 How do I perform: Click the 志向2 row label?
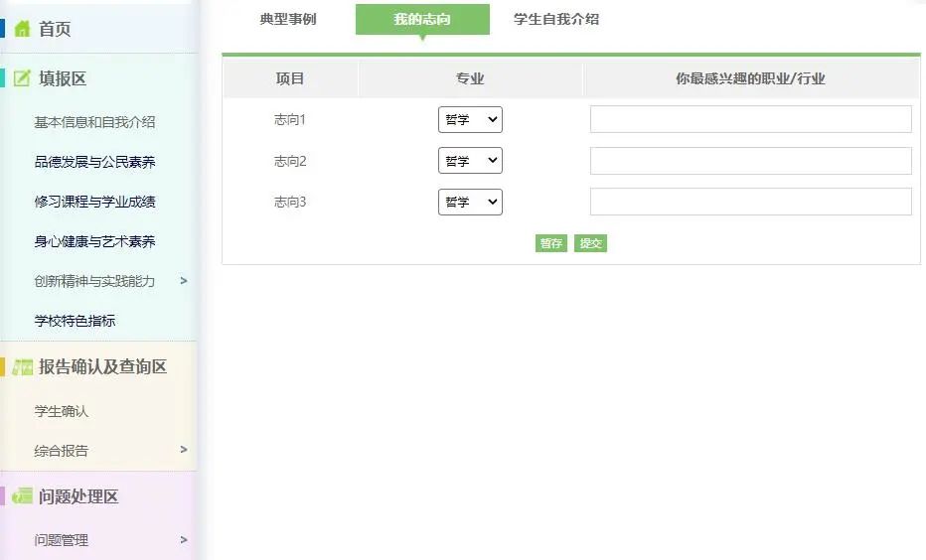coord(290,161)
